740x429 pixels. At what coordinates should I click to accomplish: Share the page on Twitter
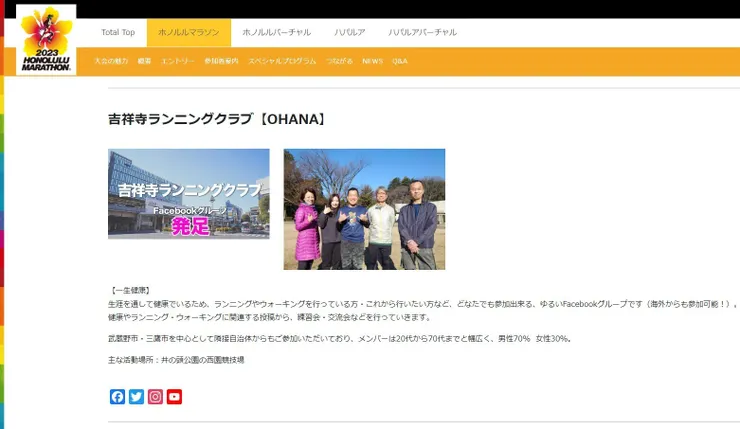[x=136, y=396]
